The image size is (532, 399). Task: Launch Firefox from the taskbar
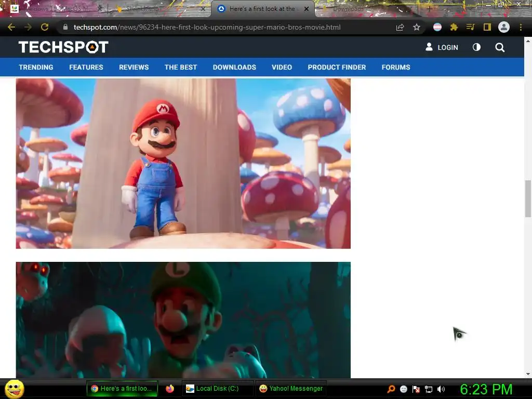tap(170, 389)
